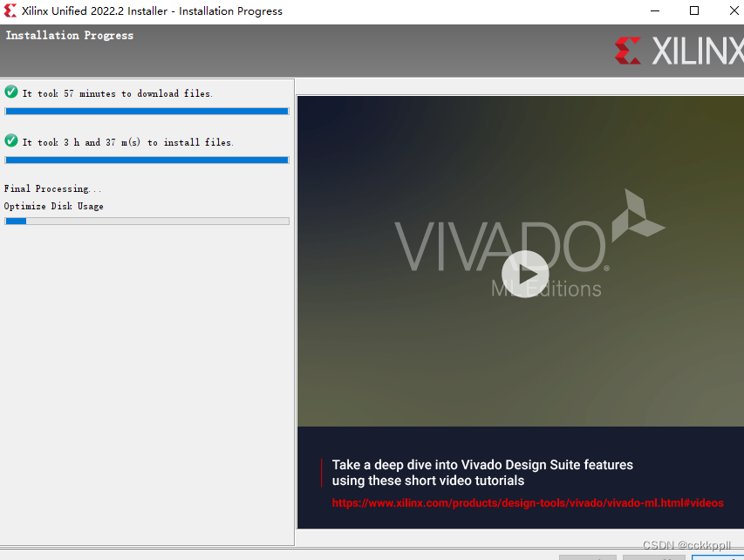744x560 pixels.
Task: Close the Xilinx installer window
Action: tap(734, 10)
